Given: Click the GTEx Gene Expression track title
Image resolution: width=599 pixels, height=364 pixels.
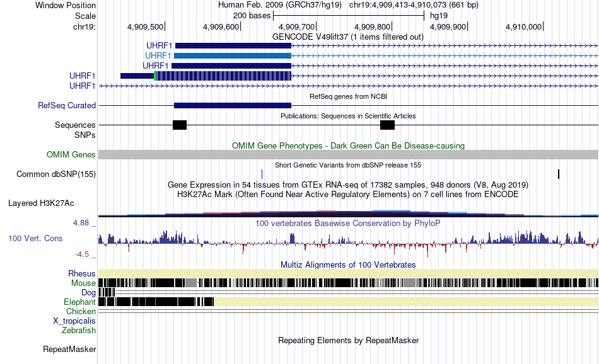Looking at the screenshot, I should tap(348, 185).
